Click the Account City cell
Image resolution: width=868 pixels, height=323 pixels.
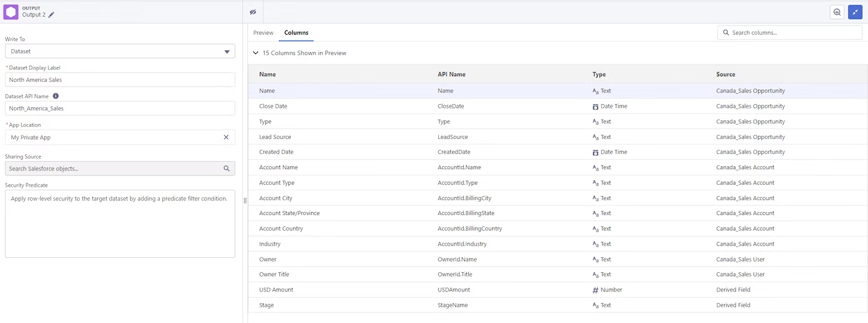[x=275, y=198]
